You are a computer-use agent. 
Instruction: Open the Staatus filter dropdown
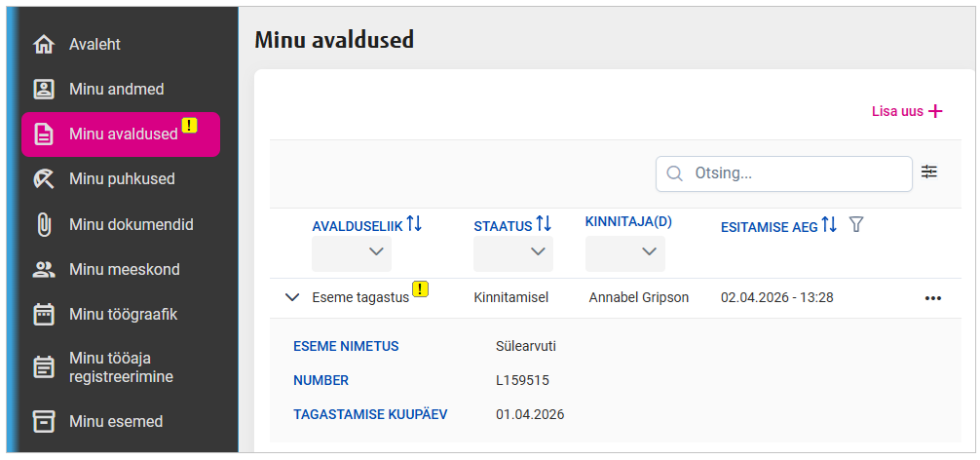coord(513,253)
